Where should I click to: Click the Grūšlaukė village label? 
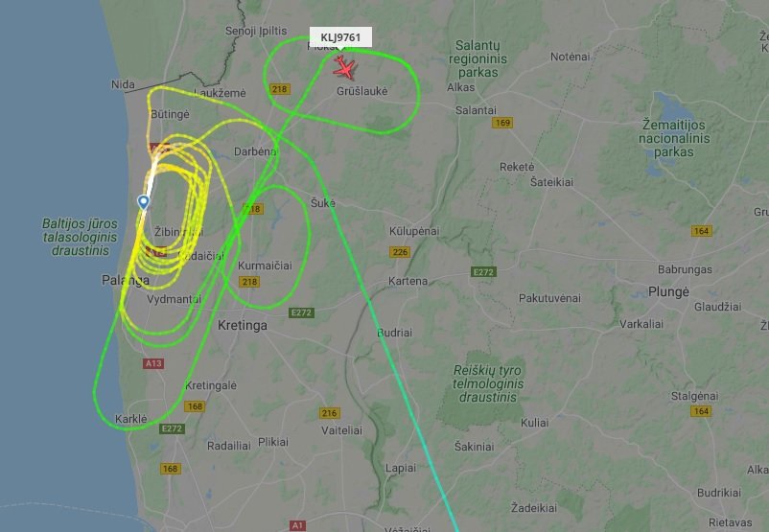click(x=361, y=91)
